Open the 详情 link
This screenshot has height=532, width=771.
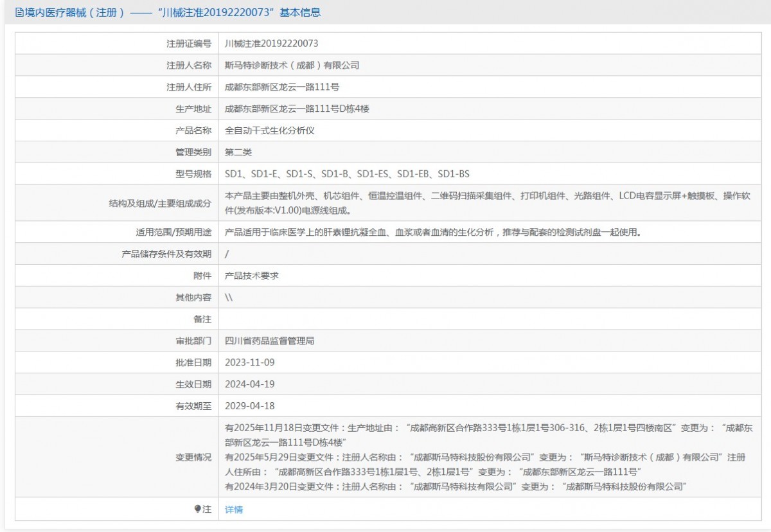click(x=234, y=510)
